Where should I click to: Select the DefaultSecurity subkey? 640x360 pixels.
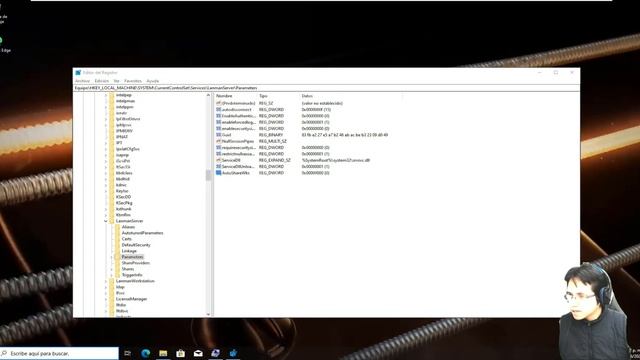pos(136,245)
